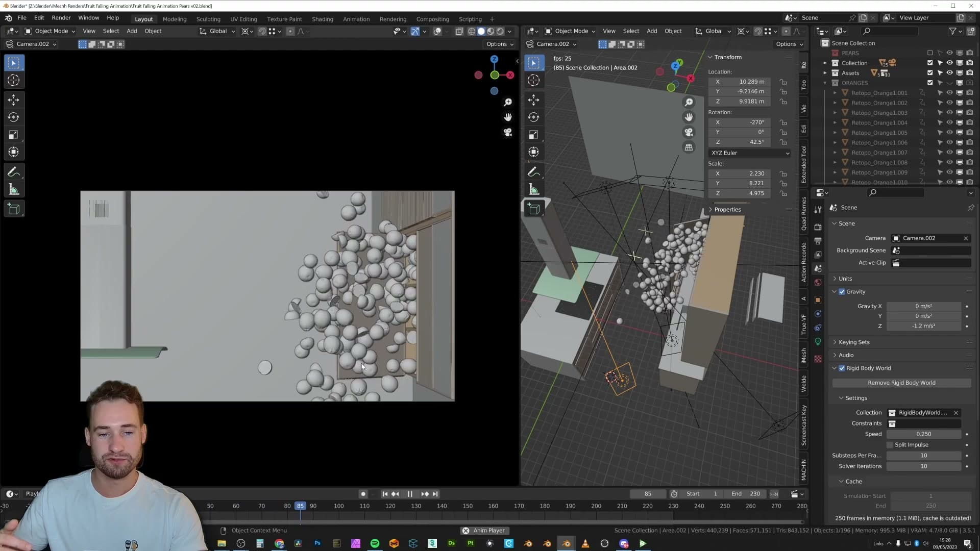The height and width of the screenshot is (551, 980).
Task: Pin the Scene properties panel
Action: [970, 208]
